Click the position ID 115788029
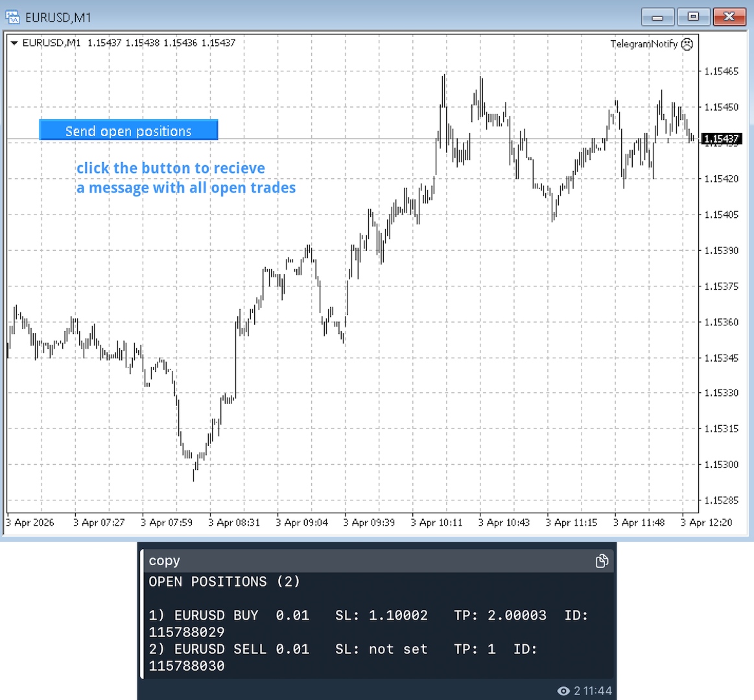Viewport: 754px width, 700px height. (x=187, y=632)
